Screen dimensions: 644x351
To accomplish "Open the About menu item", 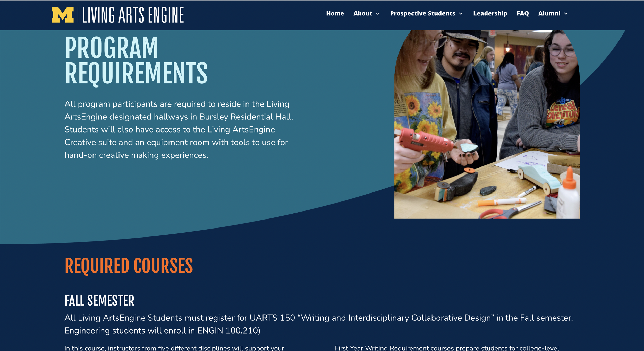I will coord(362,13).
